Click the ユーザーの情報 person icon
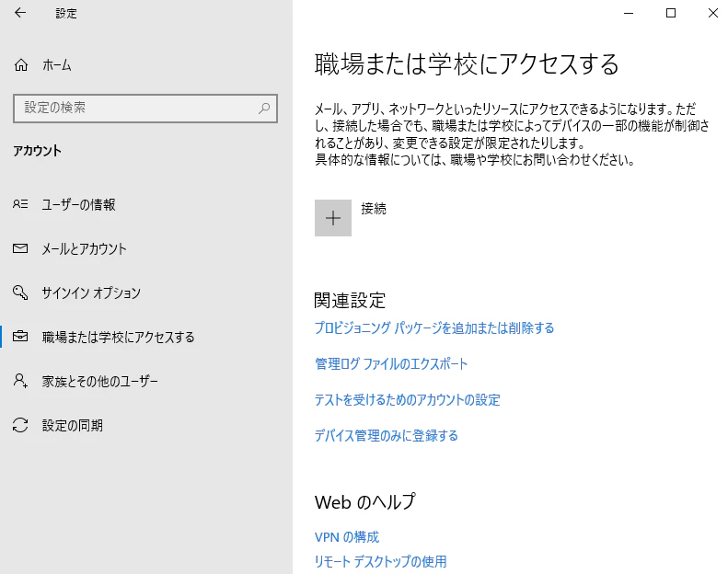 20,204
